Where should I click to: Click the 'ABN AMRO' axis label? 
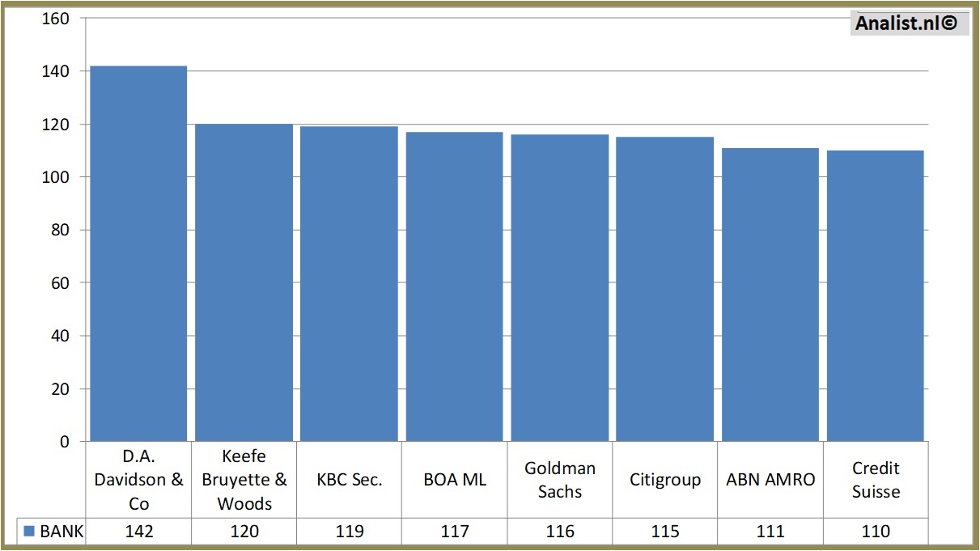(x=770, y=479)
